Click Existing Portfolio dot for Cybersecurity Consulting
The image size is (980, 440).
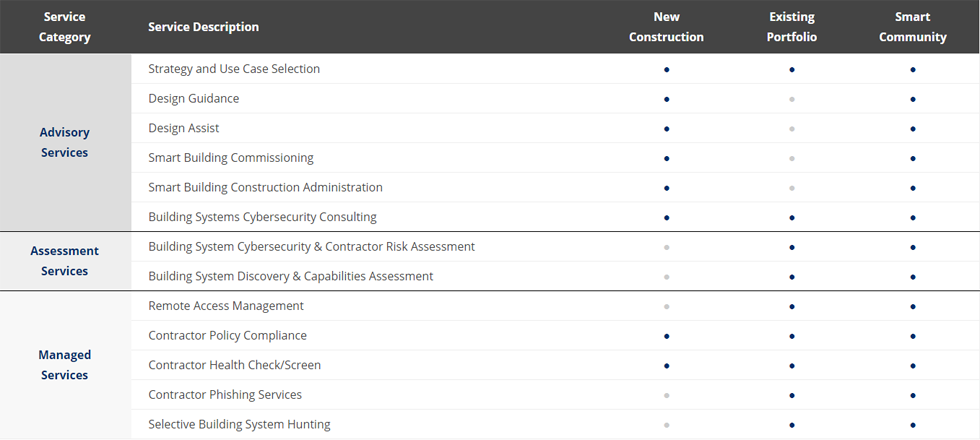click(792, 218)
